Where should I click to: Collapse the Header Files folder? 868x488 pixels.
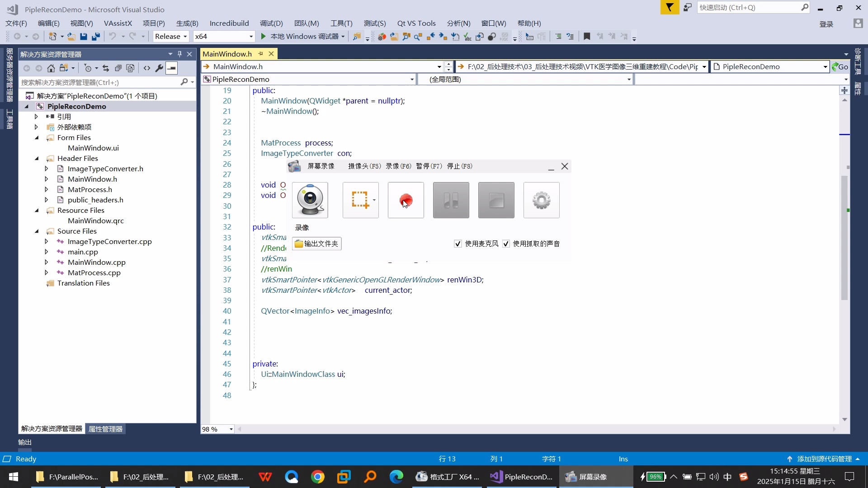point(37,159)
